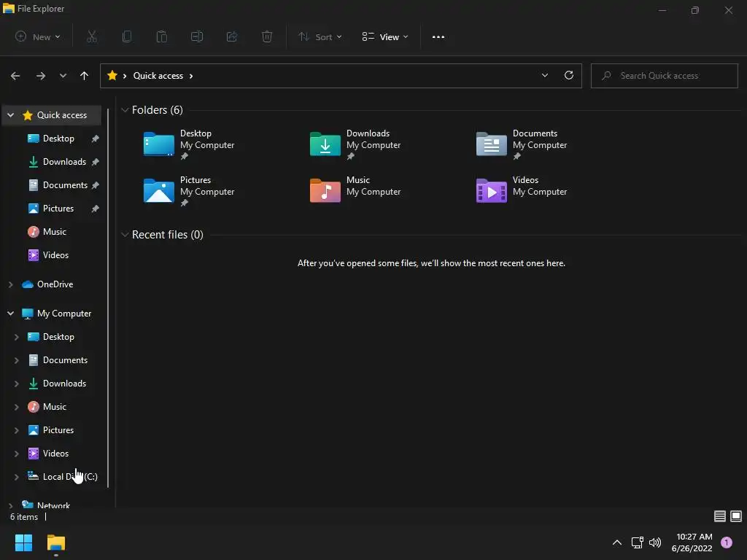Go up one level with up arrow

[x=85, y=76]
